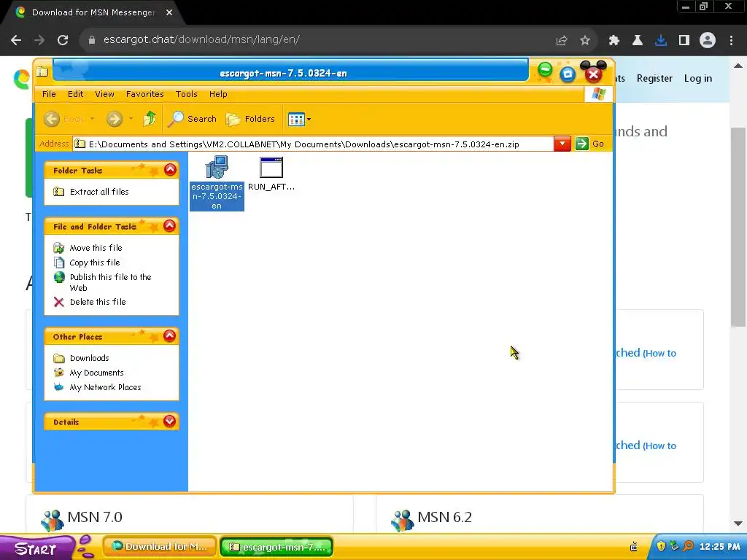Open Forward history dropdown arrow

point(131,119)
